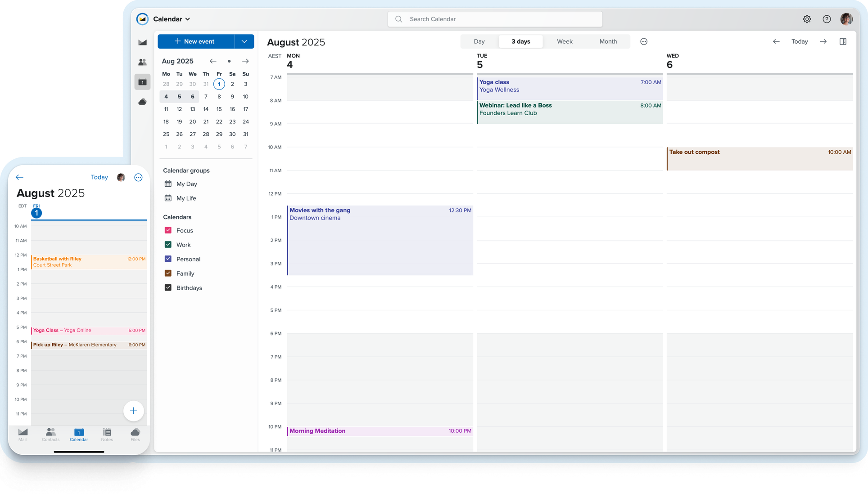
Task: Open Mail from the left sidebar
Action: click(x=142, y=42)
